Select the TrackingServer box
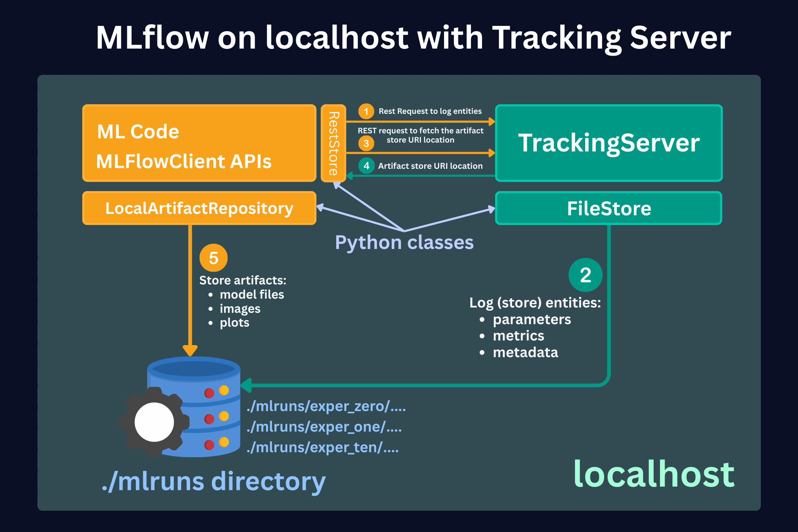 (x=609, y=143)
